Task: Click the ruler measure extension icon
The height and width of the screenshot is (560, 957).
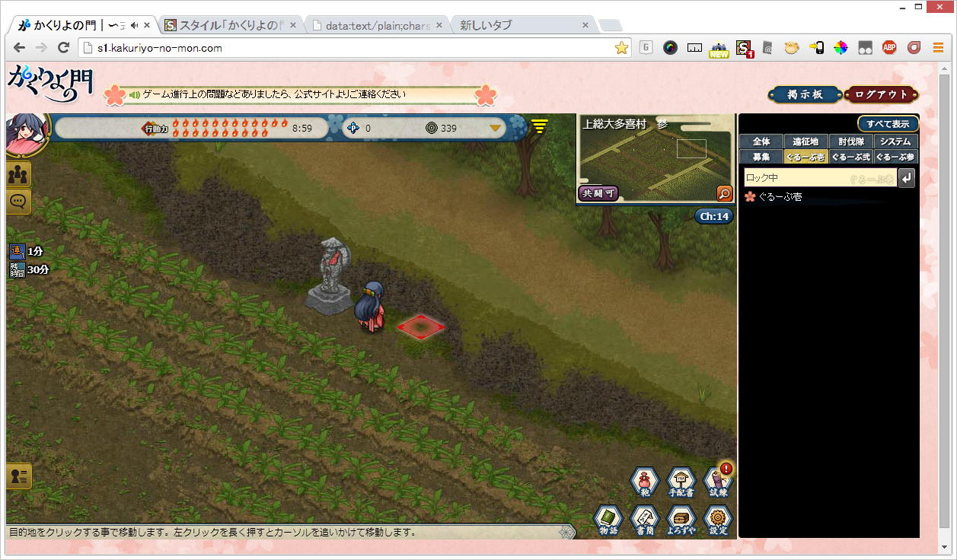Action: pyautogui.click(x=694, y=47)
